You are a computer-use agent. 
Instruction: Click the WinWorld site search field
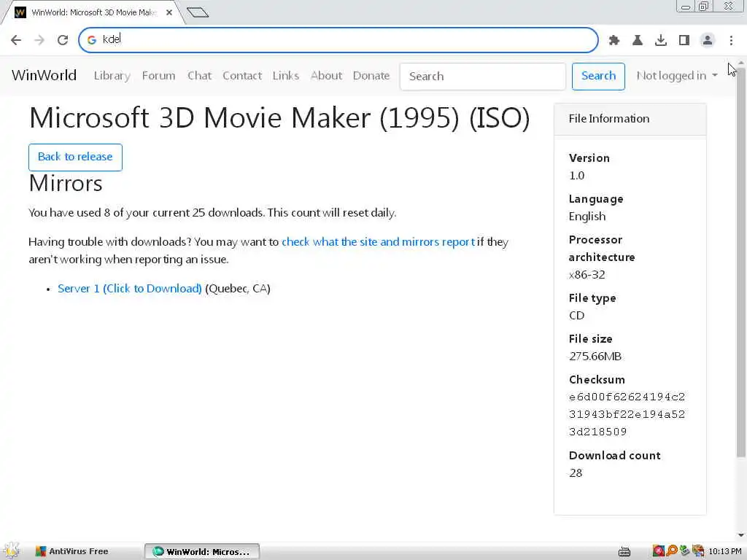click(x=483, y=76)
